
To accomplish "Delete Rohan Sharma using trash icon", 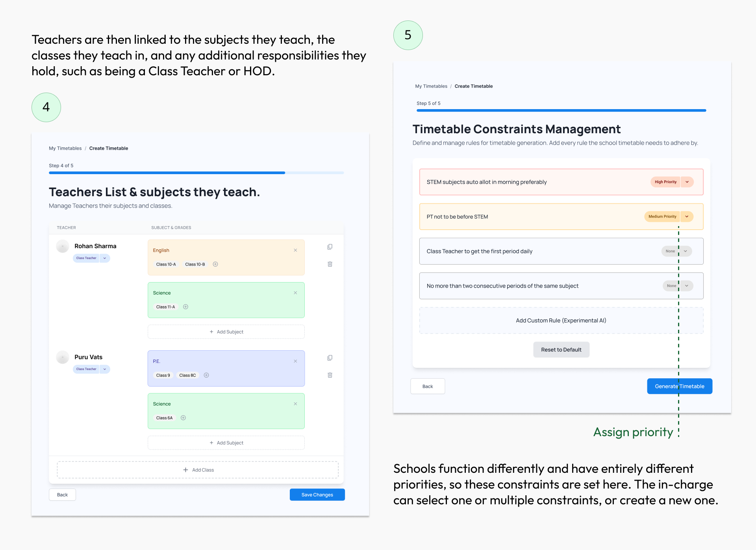I will point(330,264).
